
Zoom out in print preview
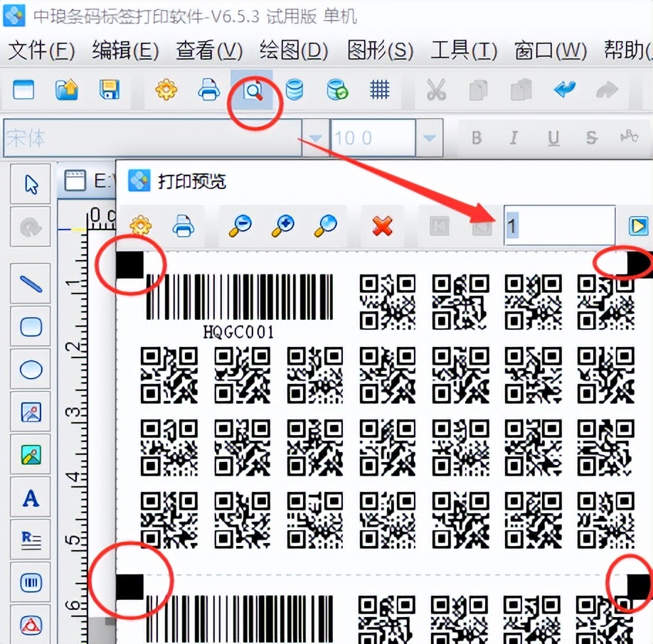coord(240,226)
